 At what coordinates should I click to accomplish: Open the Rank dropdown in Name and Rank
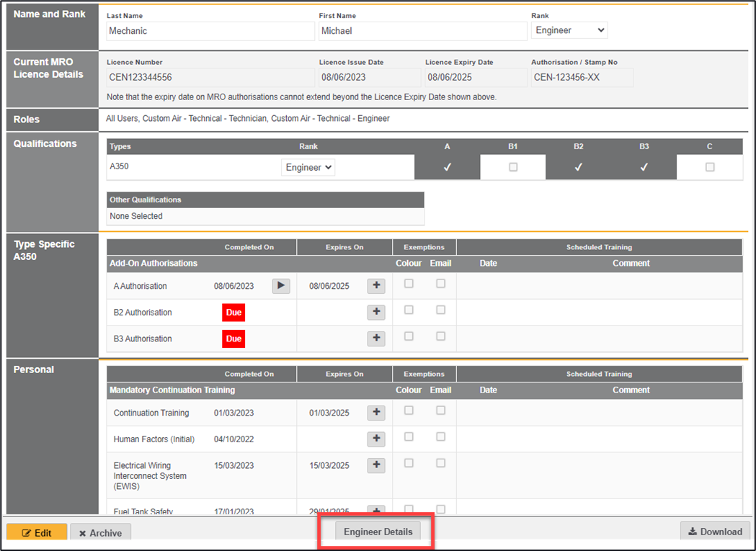pyautogui.click(x=569, y=30)
